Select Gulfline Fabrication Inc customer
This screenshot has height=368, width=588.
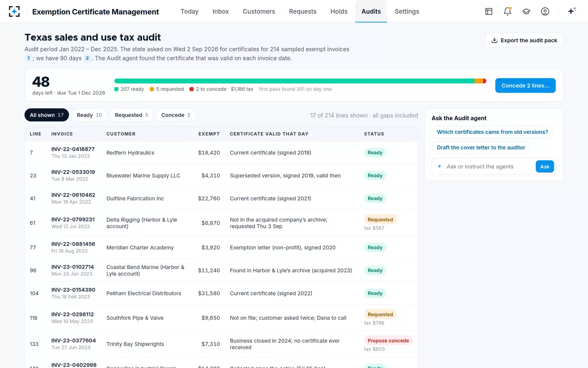click(135, 198)
